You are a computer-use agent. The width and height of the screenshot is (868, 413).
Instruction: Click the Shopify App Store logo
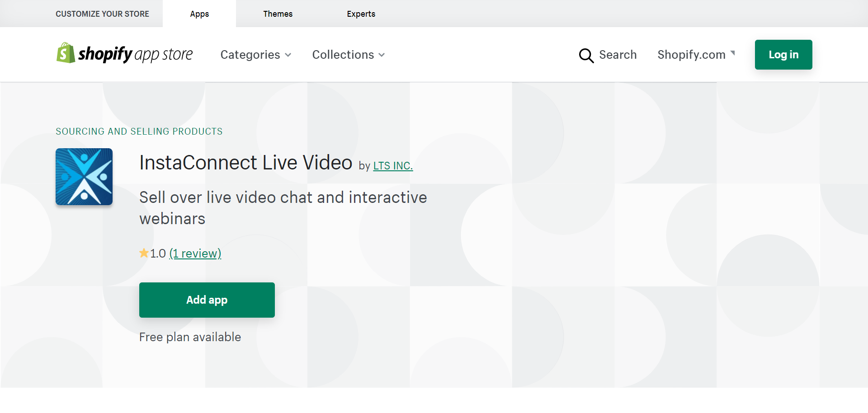(x=124, y=54)
